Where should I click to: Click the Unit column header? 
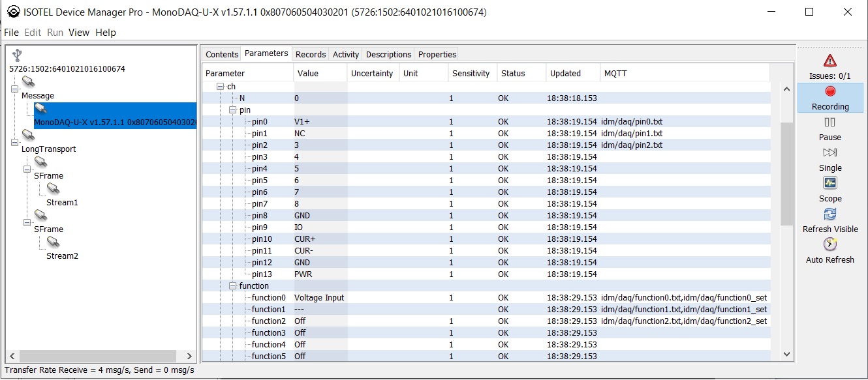tap(424, 74)
